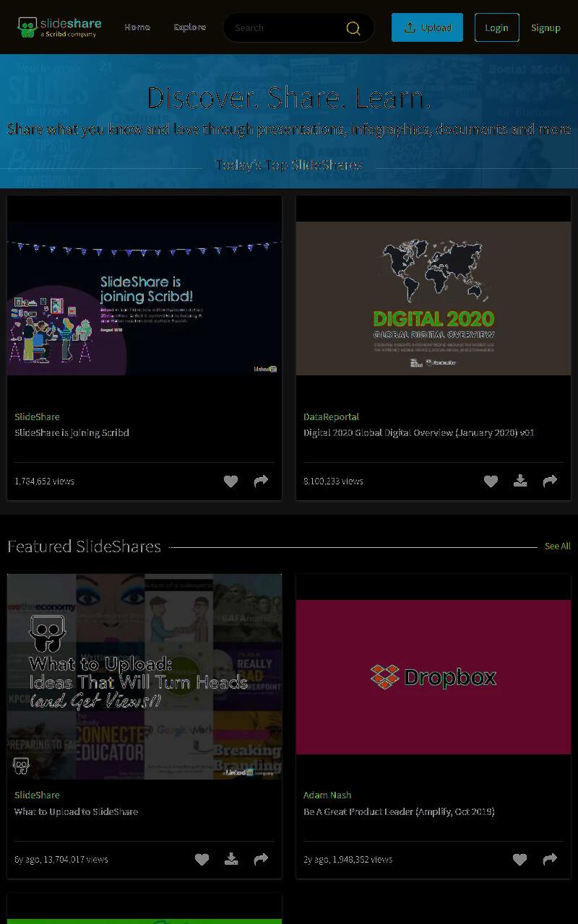
Task: Download the Digital 2020 Global Overview slides
Action: click(x=520, y=481)
